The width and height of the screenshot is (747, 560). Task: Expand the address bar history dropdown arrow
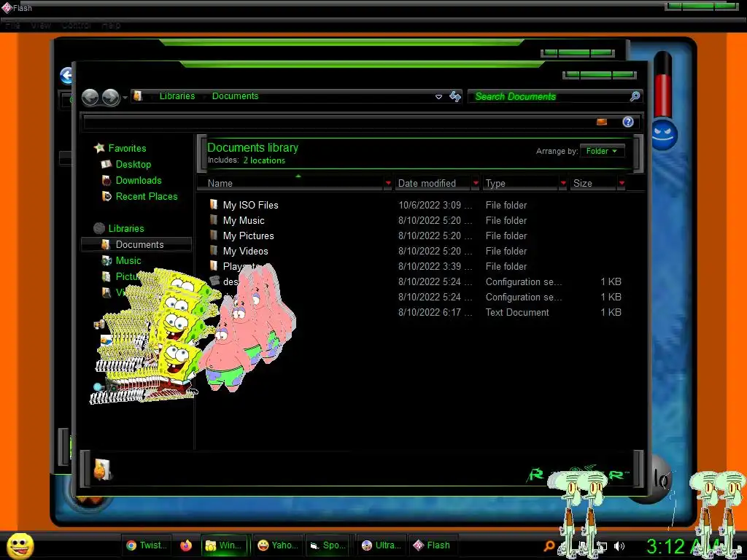[438, 97]
